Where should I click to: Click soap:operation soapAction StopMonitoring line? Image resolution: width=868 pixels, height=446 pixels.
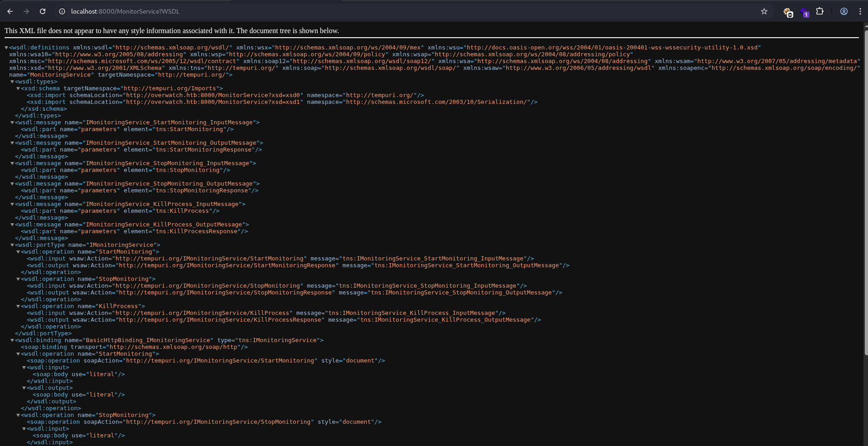point(204,422)
